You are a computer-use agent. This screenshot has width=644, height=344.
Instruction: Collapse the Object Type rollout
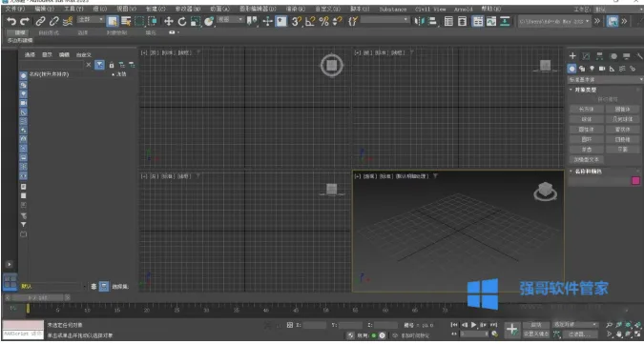pos(585,90)
